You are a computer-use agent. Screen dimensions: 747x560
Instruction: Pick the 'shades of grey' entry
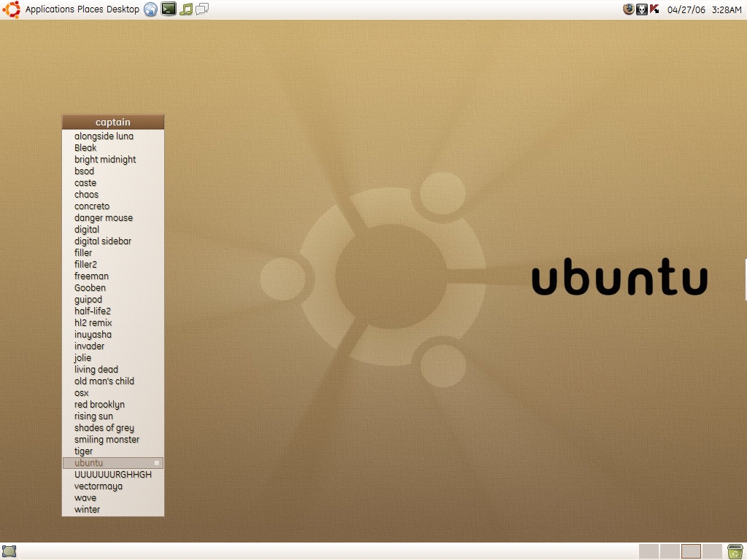click(113, 427)
